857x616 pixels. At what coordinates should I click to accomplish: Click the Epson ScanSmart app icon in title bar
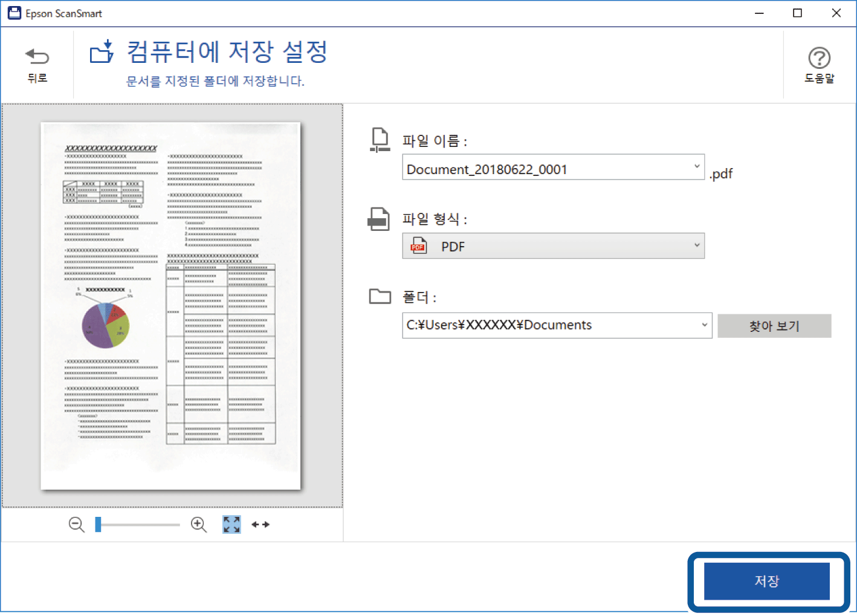click(14, 13)
